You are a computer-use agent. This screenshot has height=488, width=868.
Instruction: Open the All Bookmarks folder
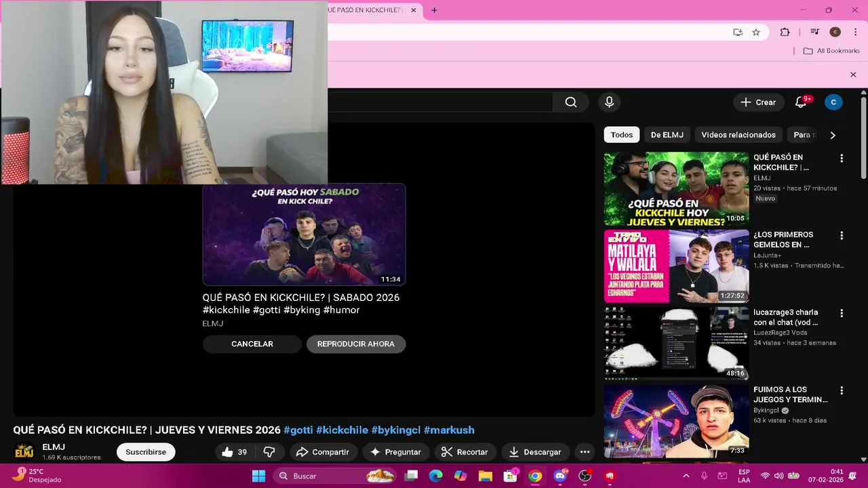tap(831, 51)
